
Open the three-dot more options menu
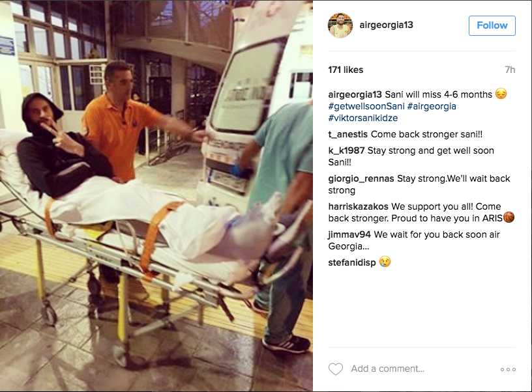[508, 369]
